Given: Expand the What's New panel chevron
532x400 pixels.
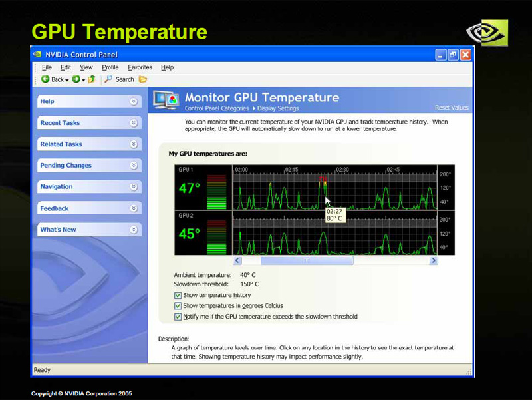Looking at the screenshot, I should coord(134,230).
